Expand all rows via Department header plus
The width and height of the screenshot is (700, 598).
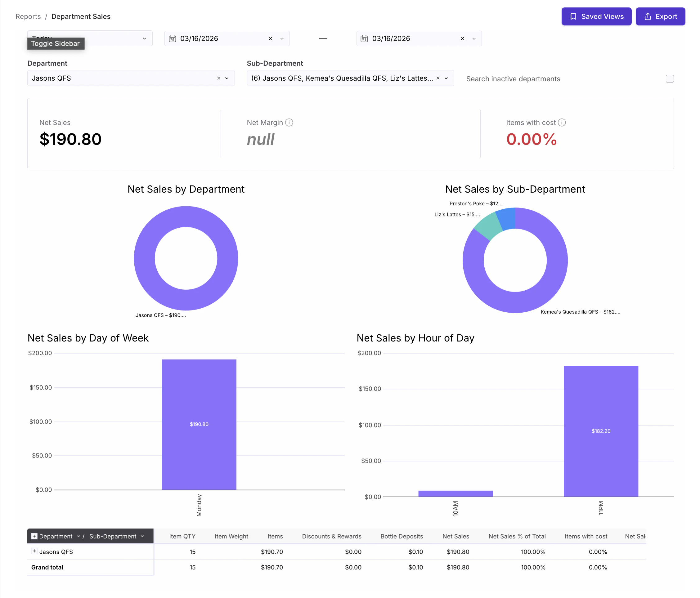point(34,536)
